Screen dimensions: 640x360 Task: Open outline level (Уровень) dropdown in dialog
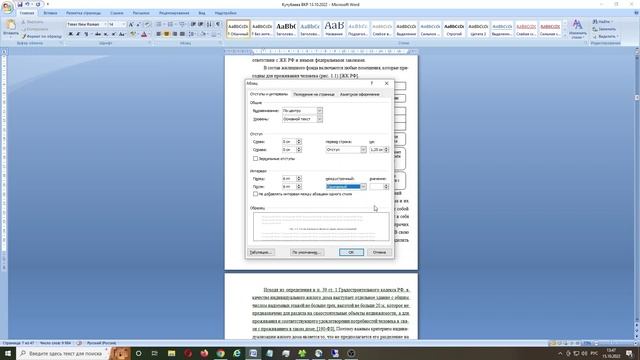pos(320,119)
